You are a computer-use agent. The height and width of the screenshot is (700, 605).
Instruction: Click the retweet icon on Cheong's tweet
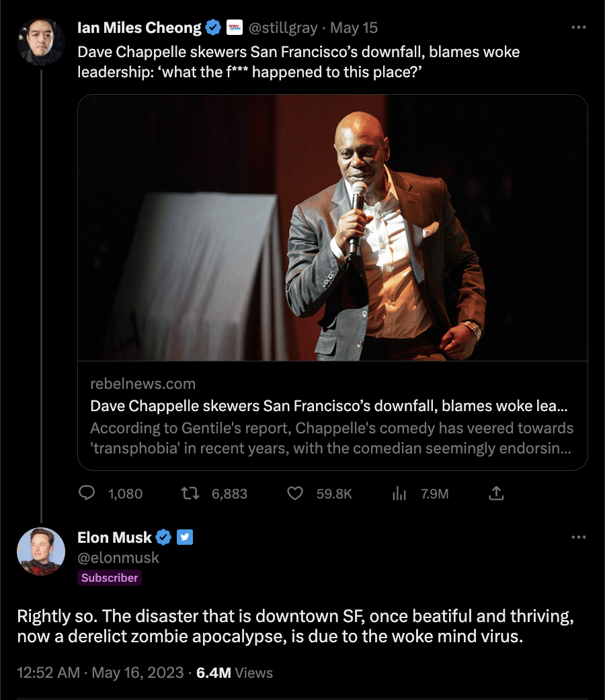pyautogui.click(x=191, y=494)
